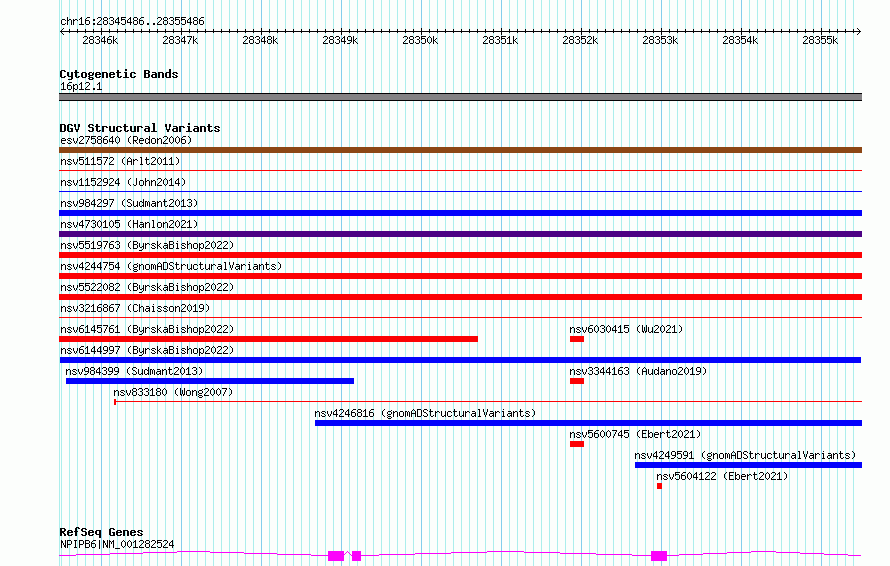
Task: Click the nsv984297 (Sudmant2013) blue bar
Action: point(460,213)
